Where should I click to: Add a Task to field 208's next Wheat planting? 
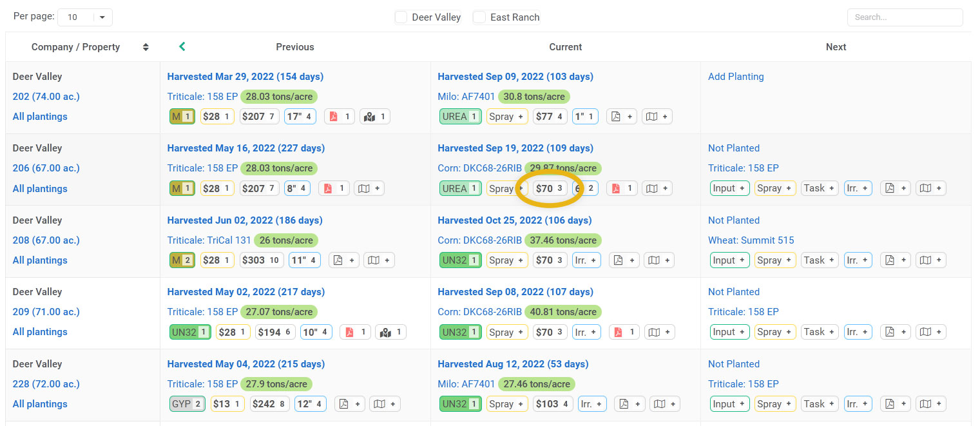pyautogui.click(x=820, y=260)
